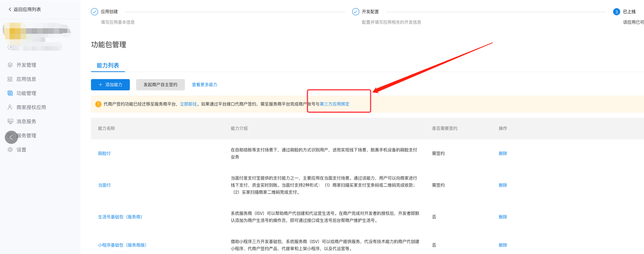Delete the 小程序基础包 capability row
The height and width of the screenshot is (254, 644).
(503, 245)
